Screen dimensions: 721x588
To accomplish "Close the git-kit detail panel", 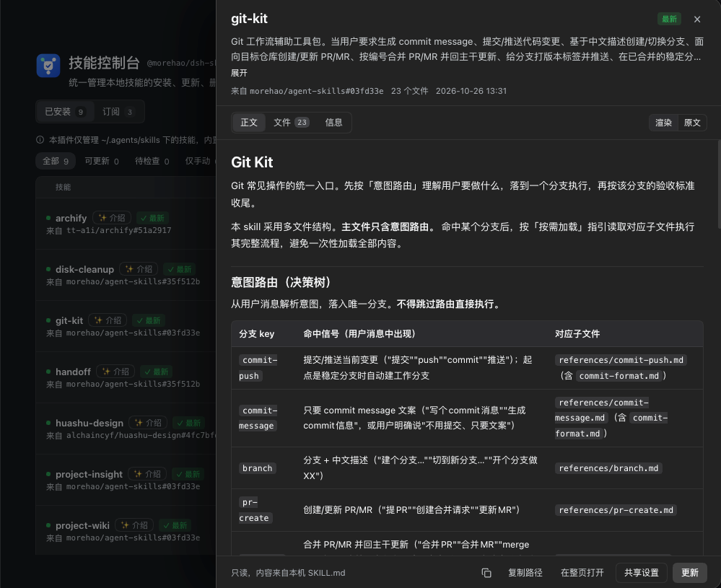I will [x=697, y=19].
